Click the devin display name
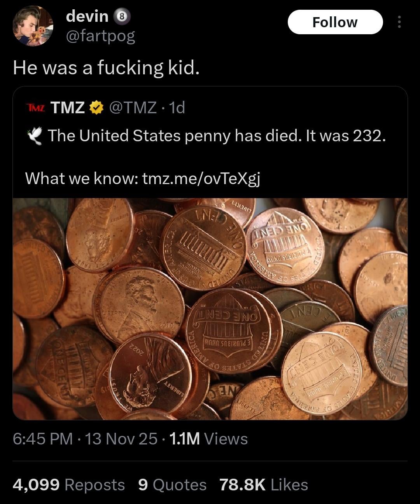The height and width of the screenshot is (504, 420). (x=87, y=16)
